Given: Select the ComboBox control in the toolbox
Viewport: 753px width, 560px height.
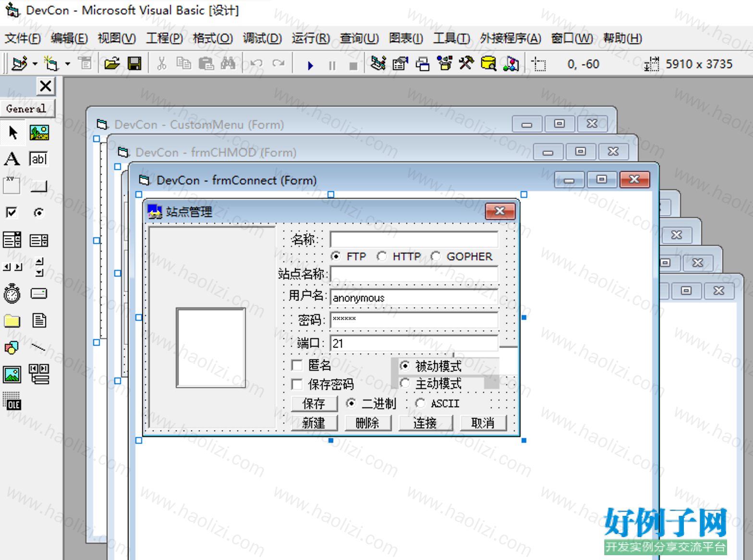Looking at the screenshot, I should (12, 240).
